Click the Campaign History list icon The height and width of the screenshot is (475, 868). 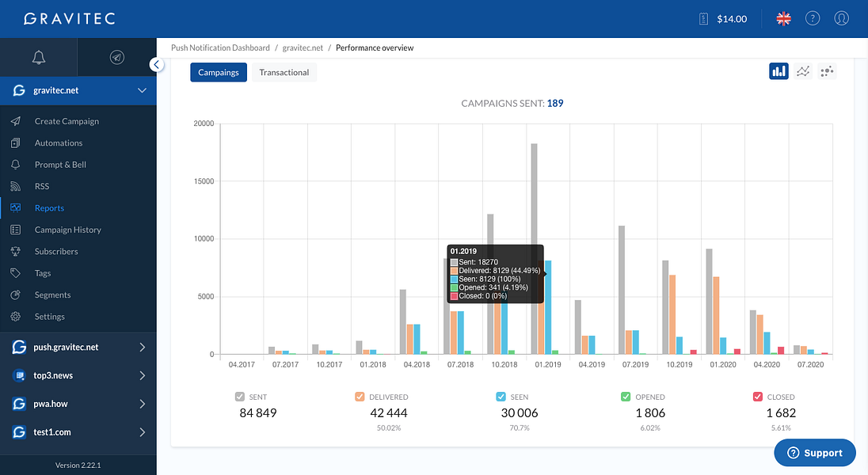tap(16, 230)
